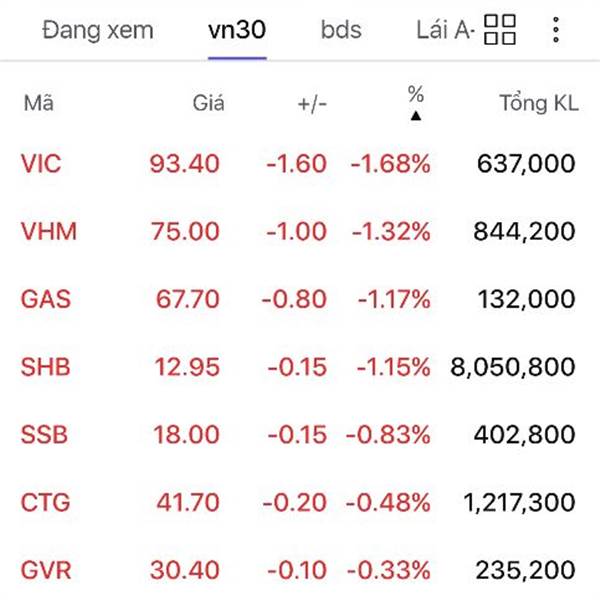Image resolution: width=600 pixels, height=600 pixels.
Task: Open the grid view layout icon
Action: point(500,30)
